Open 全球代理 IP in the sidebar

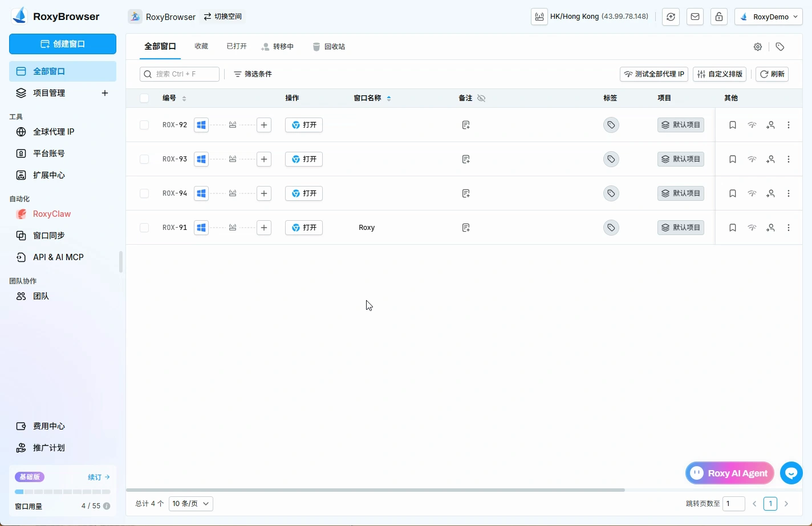(x=63, y=132)
